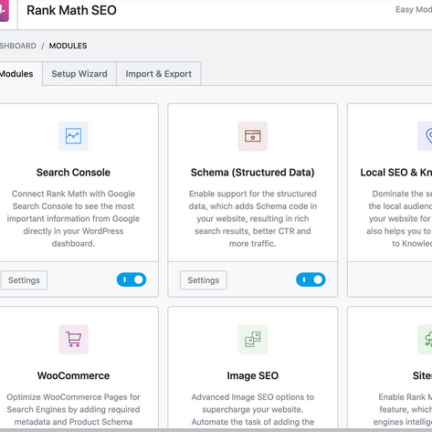The height and width of the screenshot is (432, 432).
Task: Click the Local SEO module heading
Action: 396,172
